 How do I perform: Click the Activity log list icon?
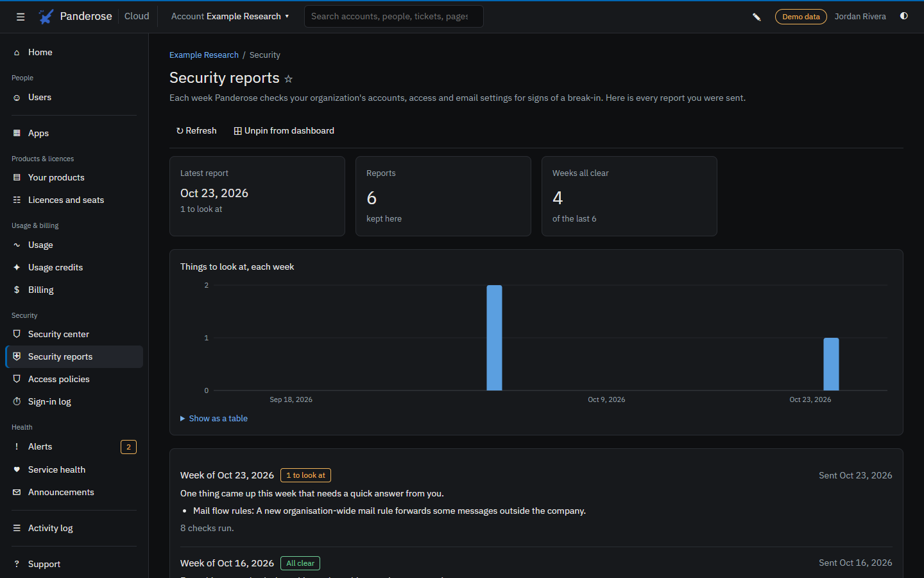(x=17, y=528)
